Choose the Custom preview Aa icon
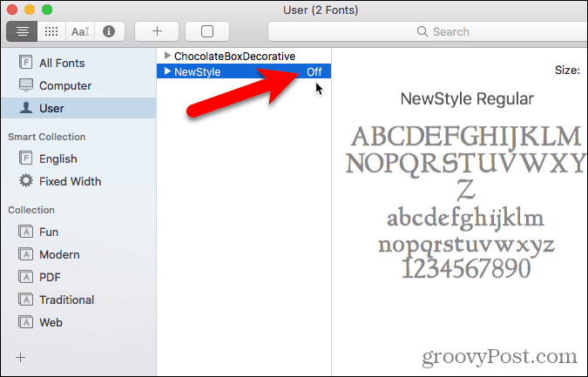Viewport: 588px width, 377px height. (x=80, y=31)
